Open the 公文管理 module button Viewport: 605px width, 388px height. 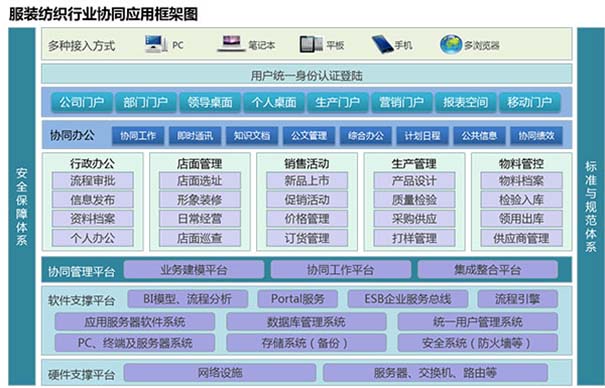309,136
